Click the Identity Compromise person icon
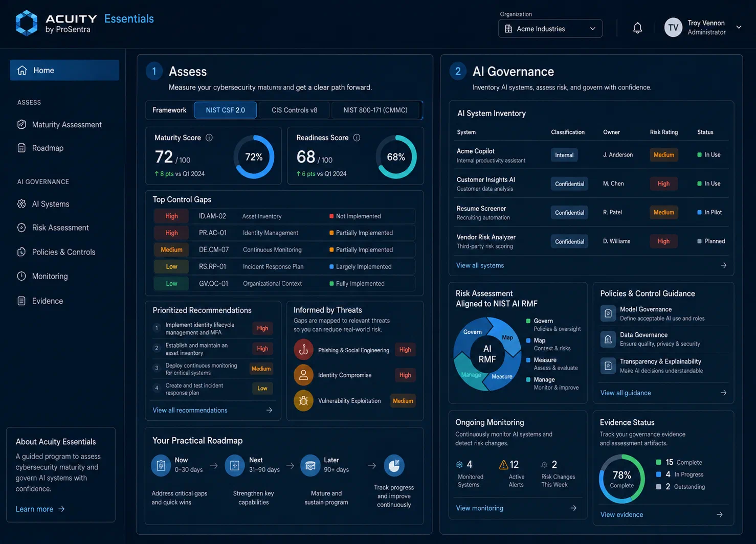Image resolution: width=756 pixels, height=544 pixels. click(303, 375)
